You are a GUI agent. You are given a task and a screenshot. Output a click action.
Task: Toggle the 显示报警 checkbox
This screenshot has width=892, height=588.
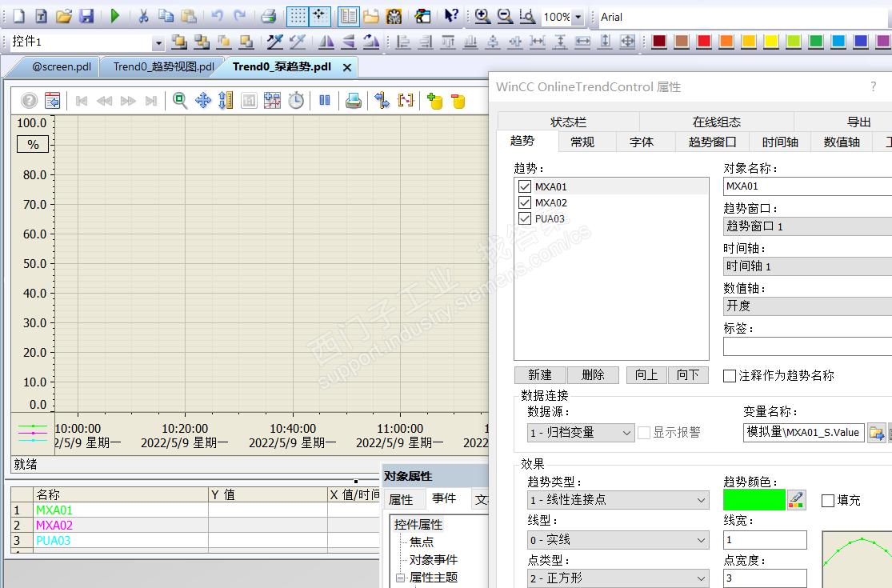coord(644,433)
